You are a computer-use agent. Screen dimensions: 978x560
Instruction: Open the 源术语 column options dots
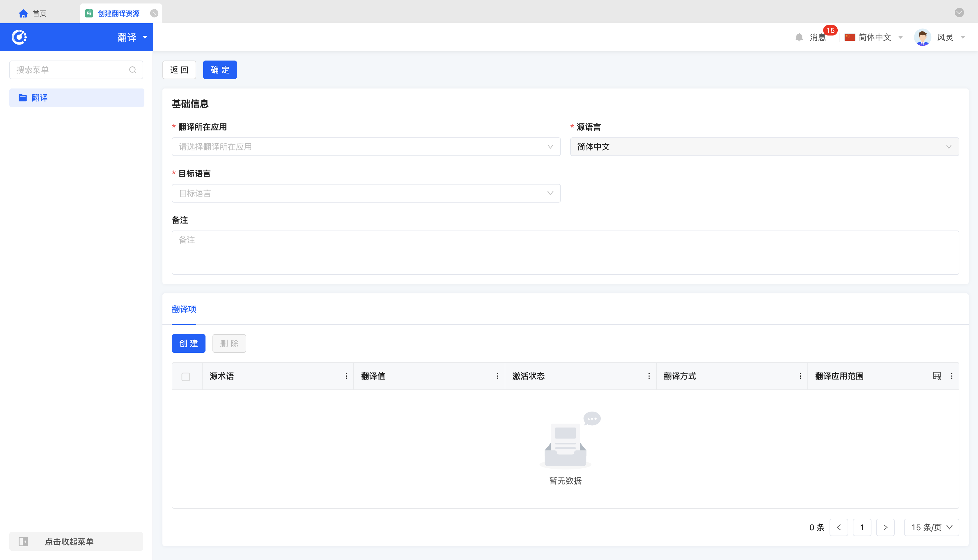tap(346, 376)
